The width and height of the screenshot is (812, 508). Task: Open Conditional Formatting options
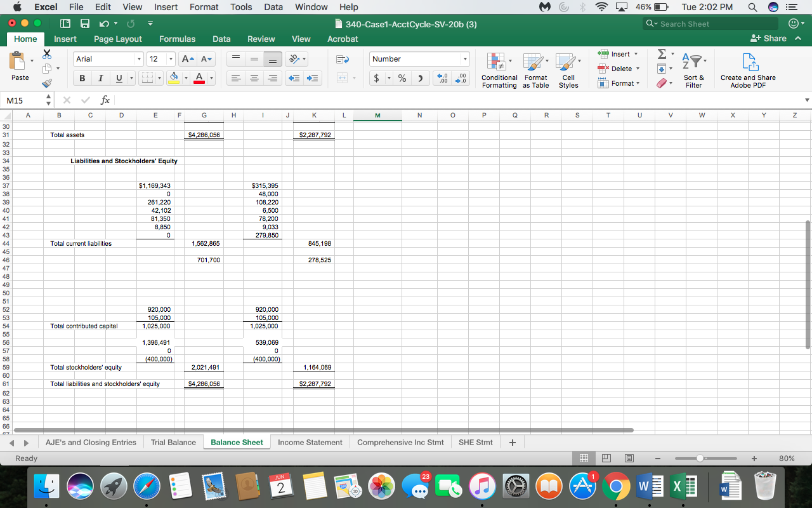(499, 71)
